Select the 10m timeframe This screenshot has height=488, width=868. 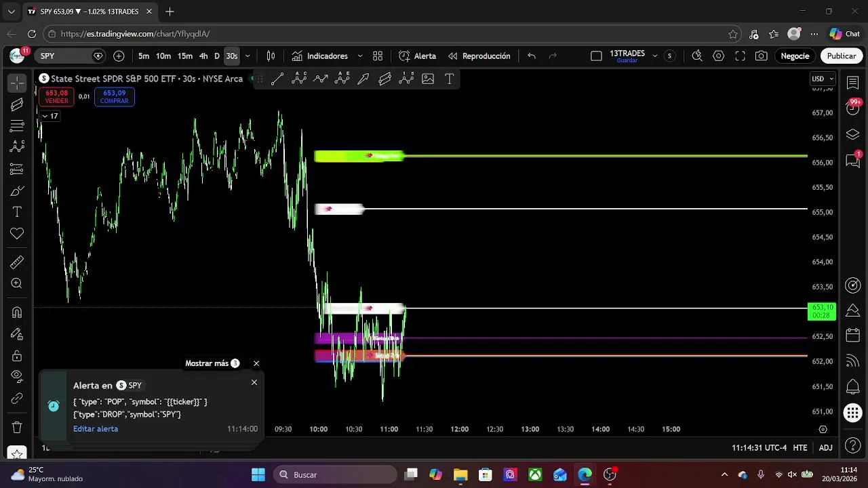(x=163, y=56)
